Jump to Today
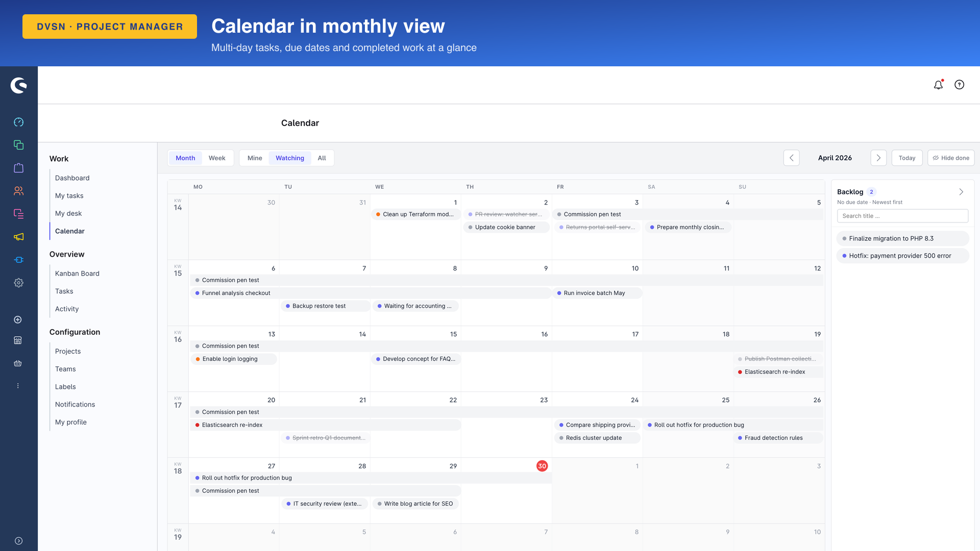Screen dimensions: 980x551 click(x=907, y=158)
